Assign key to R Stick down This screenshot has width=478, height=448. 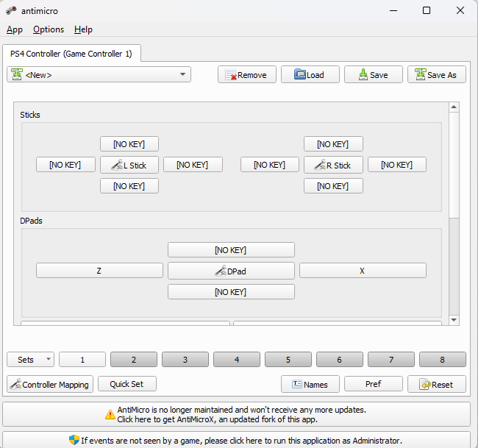pos(333,186)
